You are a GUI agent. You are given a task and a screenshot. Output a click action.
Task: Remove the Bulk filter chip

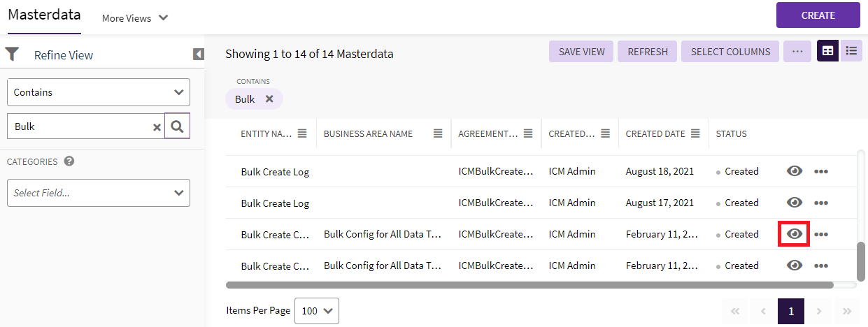269,99
